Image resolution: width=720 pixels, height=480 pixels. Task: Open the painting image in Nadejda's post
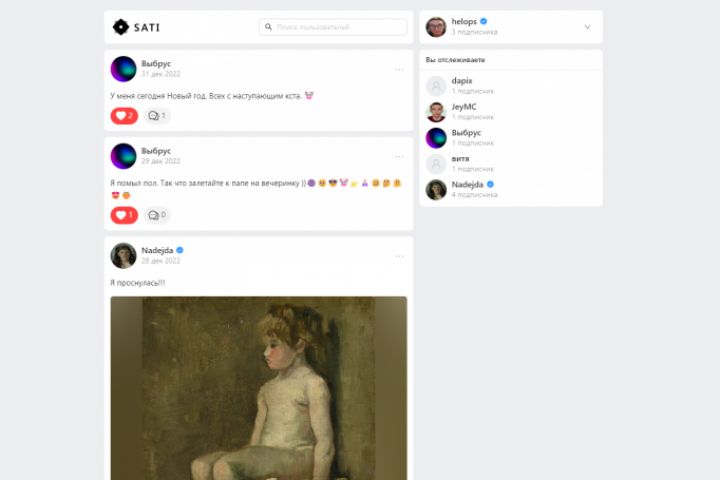pyautogui.click(x=259, y=388)
